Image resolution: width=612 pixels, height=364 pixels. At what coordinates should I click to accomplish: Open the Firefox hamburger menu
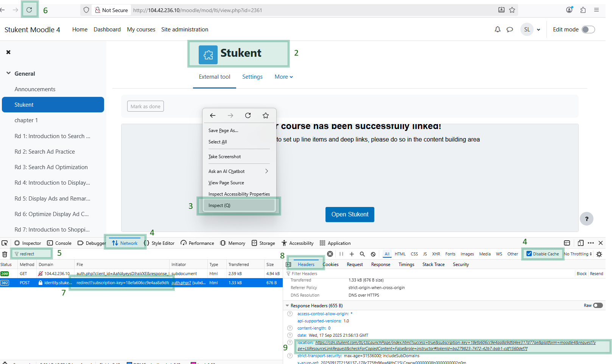point(596,10)
